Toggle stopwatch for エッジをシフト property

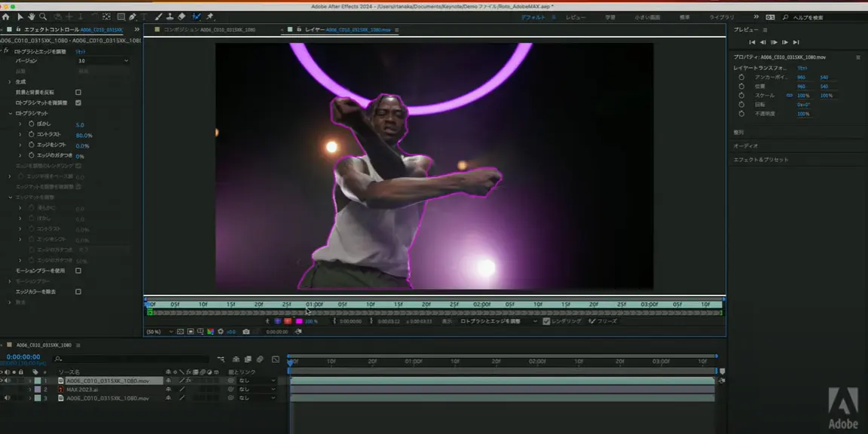(x=32, y=145)
